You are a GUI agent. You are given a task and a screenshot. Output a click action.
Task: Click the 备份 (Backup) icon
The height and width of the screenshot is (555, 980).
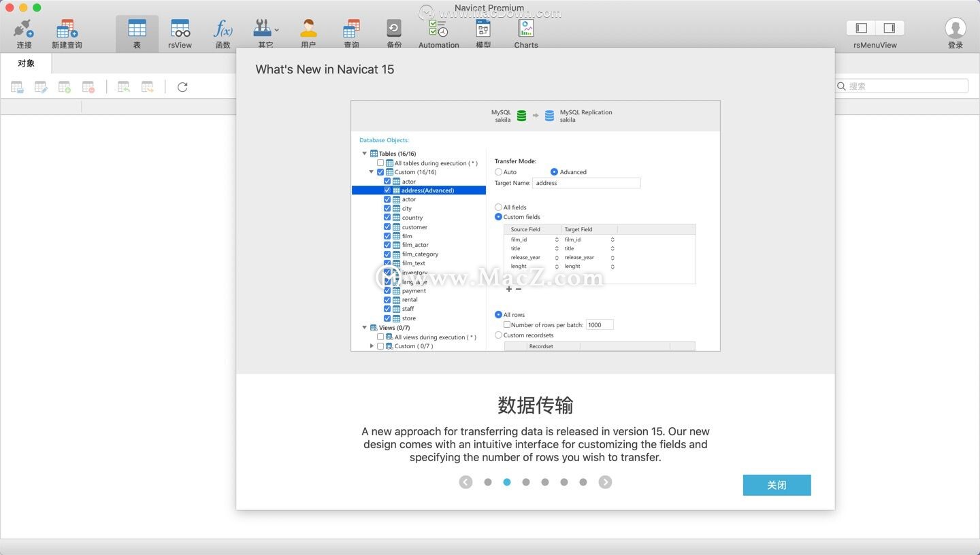click(x=394, y=29)
